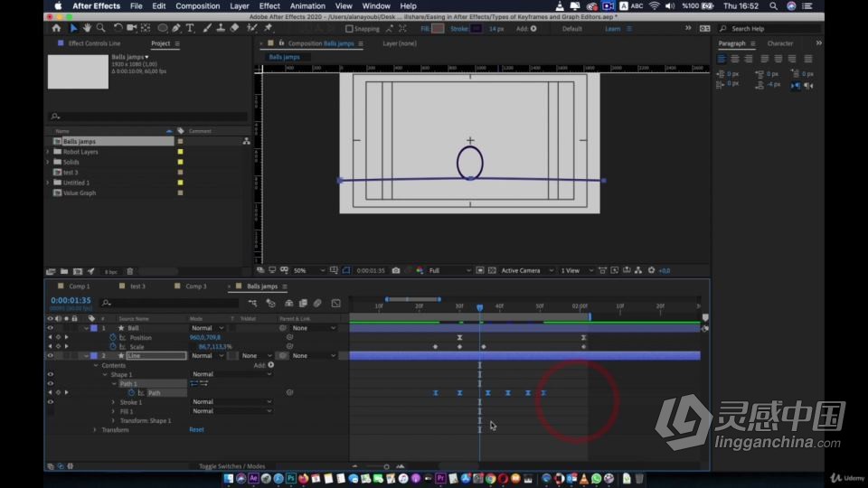Screen dimensions: 868x488
Task: Click the Balls jamps label color swatch
Action: click(180, 142)
